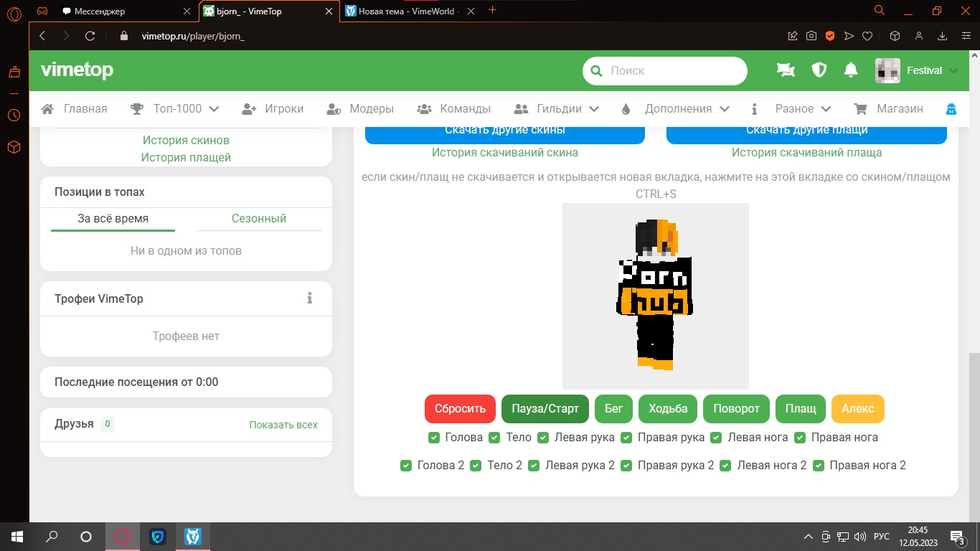
Task: Open Opera snapshot camera icon
Action: click(x=811, y=36)
